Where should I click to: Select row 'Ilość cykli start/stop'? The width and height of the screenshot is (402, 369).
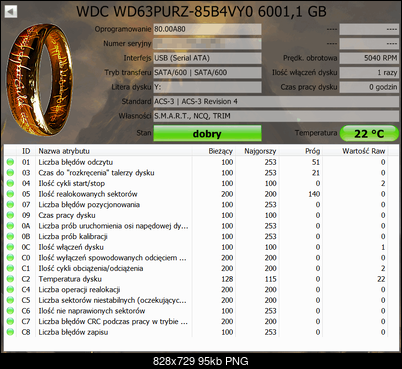(201, 183)
